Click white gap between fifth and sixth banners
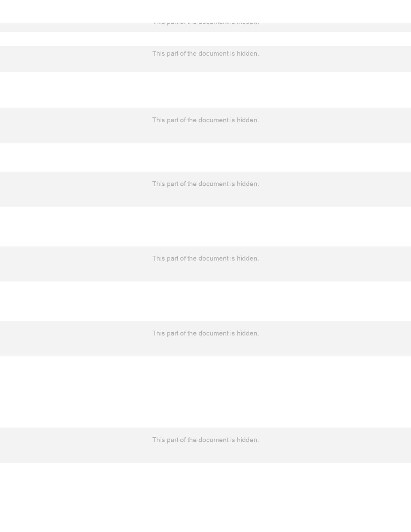 [205, 301]
